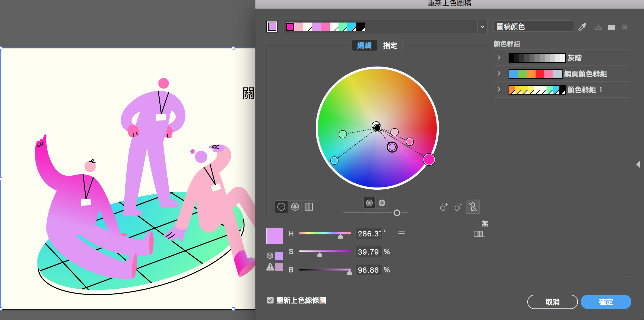
Task: Expand the 灰階 color group
Action: [x=499, y=57]
